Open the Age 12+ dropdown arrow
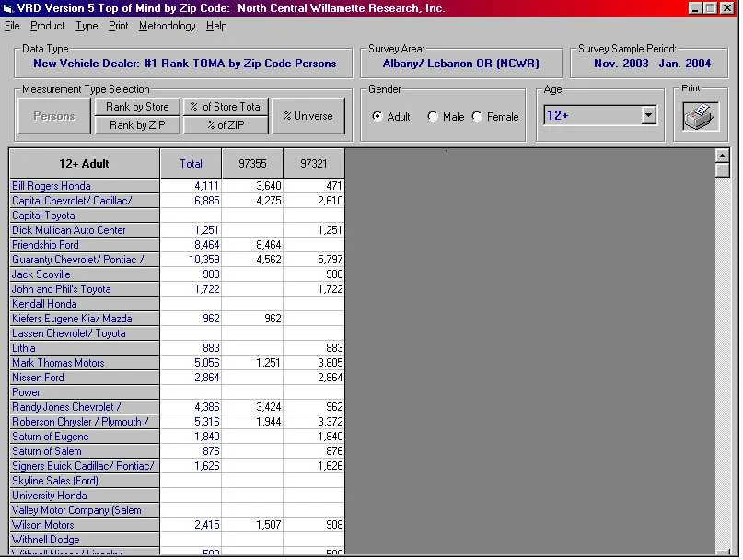Image resolution: width=743 pixels, height=560 pixels. (648, 115)
